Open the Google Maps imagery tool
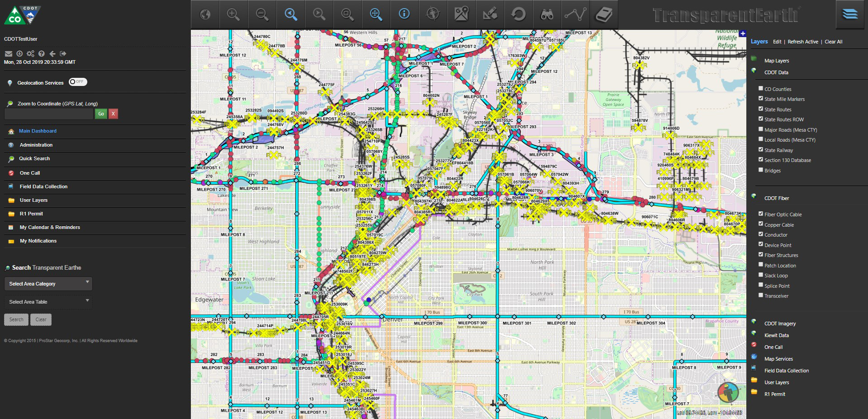Viewport: 868px width, 419px height. 461,14
